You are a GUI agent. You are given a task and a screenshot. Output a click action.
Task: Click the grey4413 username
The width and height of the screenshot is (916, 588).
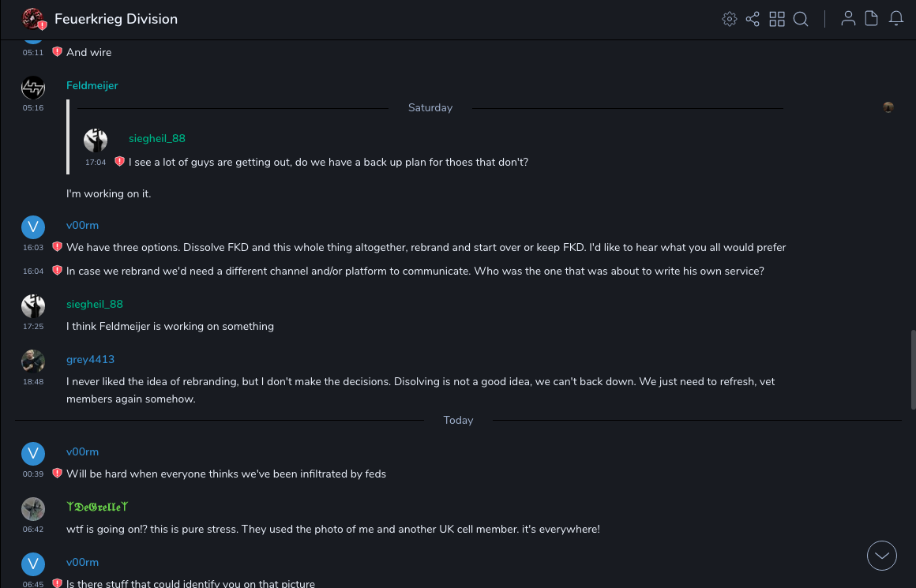click(91, 359)
